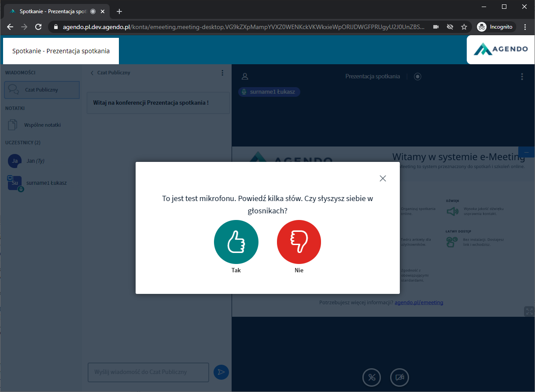Make the presentation fullscreen
Screen dimensions: 535x392
[529, 311]
